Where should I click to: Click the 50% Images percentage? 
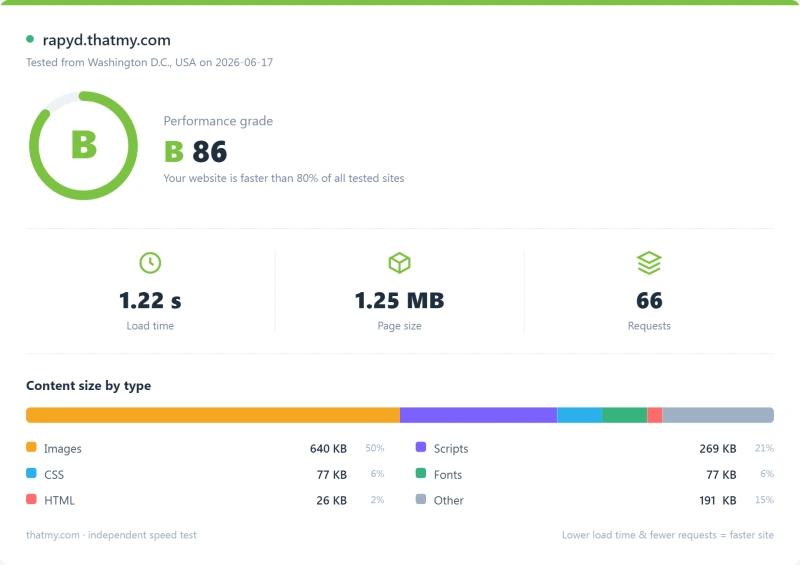(374, 448)
